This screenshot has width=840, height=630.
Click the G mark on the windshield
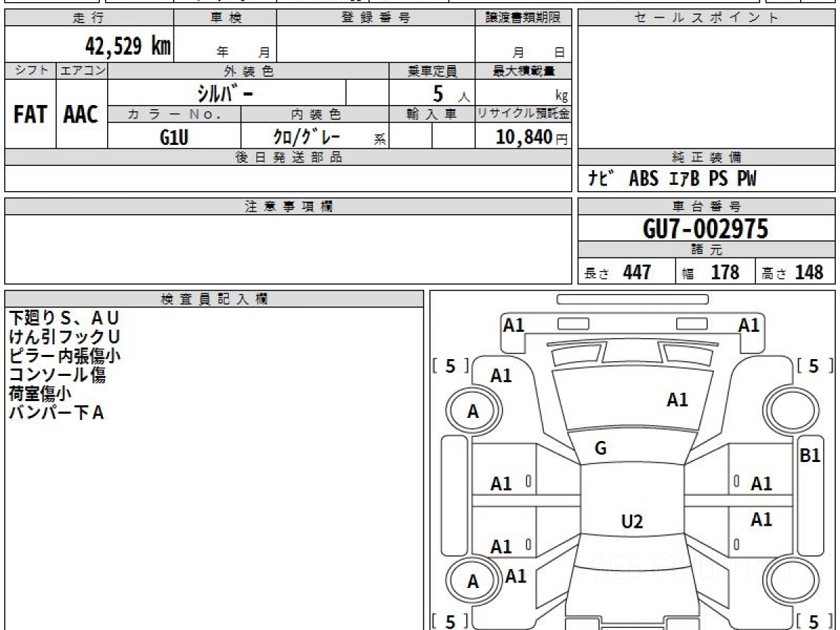click(x=601, y=449)
